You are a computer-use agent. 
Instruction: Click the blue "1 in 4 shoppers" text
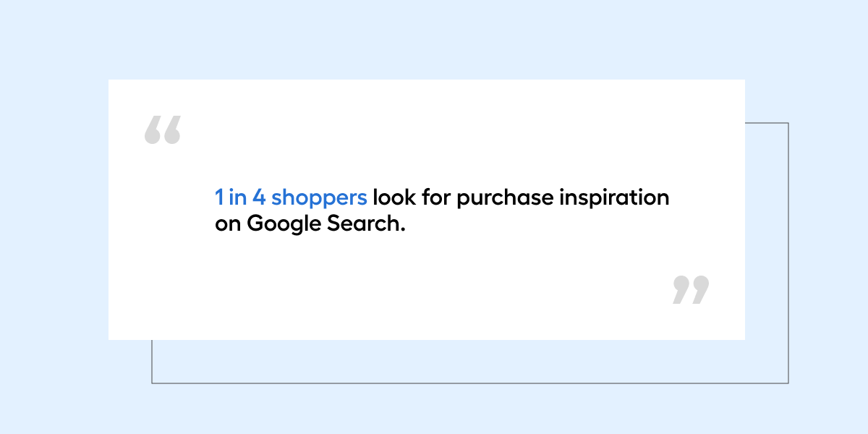(x=291, y=197)
